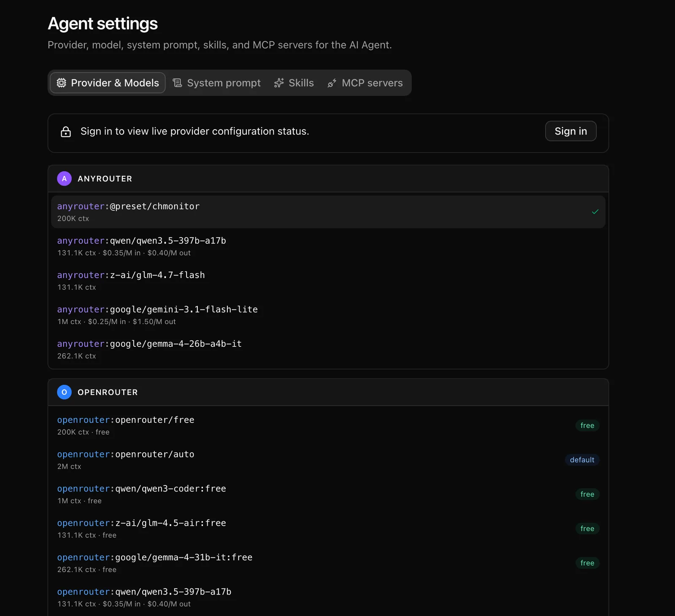Select openrouter:openrouter/auto model
Image resolution: width=675 pixels, height=616 pixels.
tap(328, 460)
